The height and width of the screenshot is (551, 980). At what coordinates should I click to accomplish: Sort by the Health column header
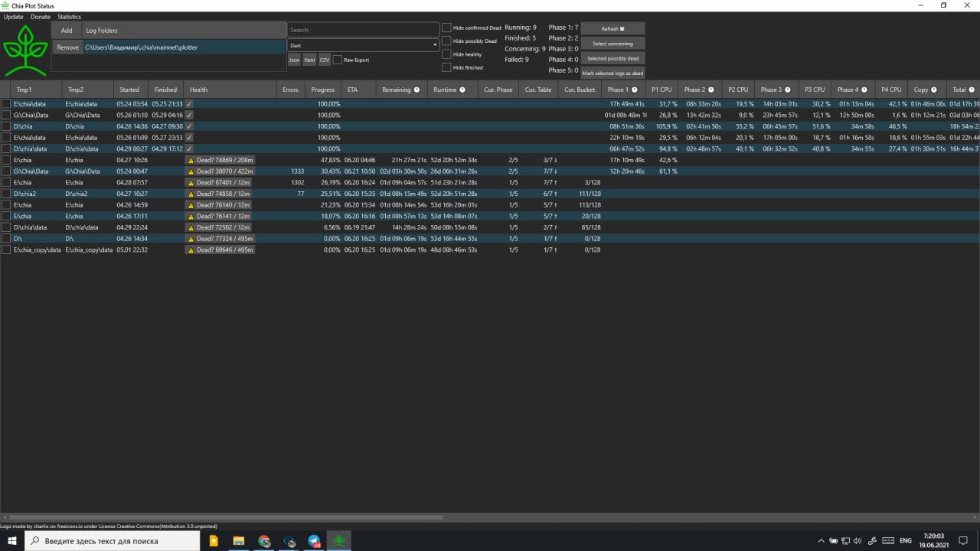tap(230, 90)
